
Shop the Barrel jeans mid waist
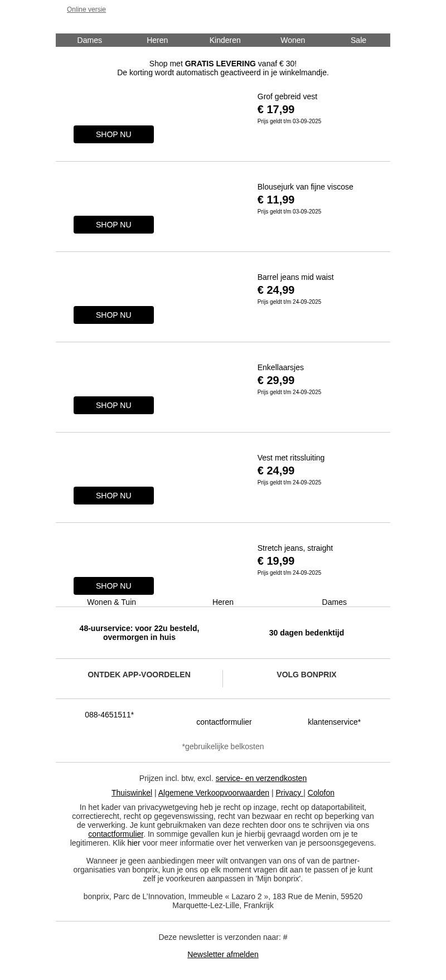[x=114, y=315]
